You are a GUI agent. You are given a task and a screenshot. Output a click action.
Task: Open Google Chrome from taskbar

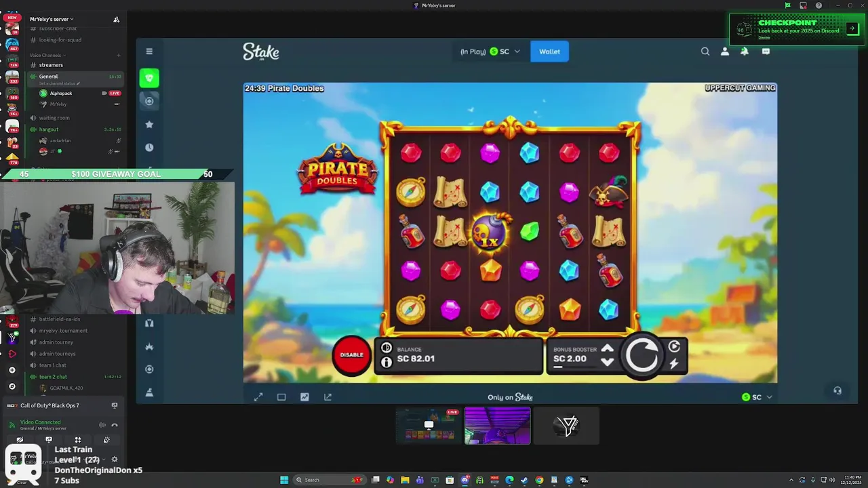(539, 480)
